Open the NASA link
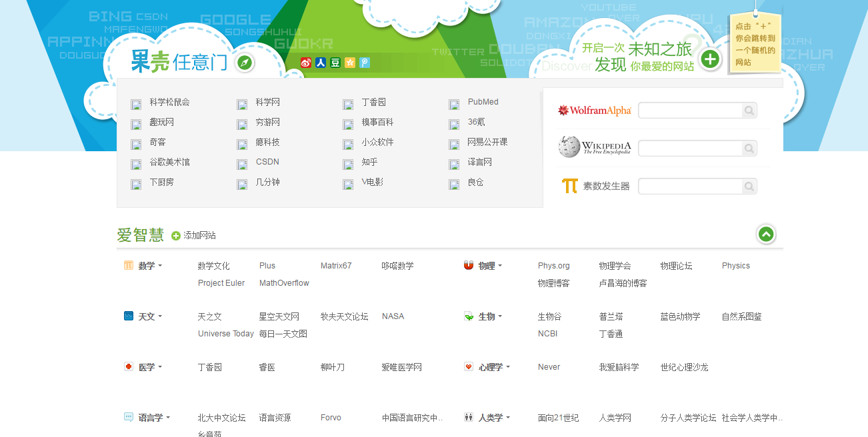This screenshot has height=437, width=868. (393, 316)
